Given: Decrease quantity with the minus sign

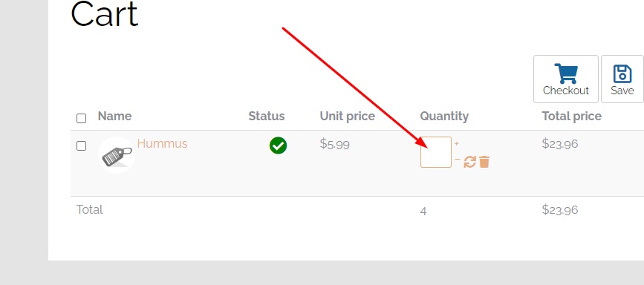Looking at the screenshot, I should [457, 159].
